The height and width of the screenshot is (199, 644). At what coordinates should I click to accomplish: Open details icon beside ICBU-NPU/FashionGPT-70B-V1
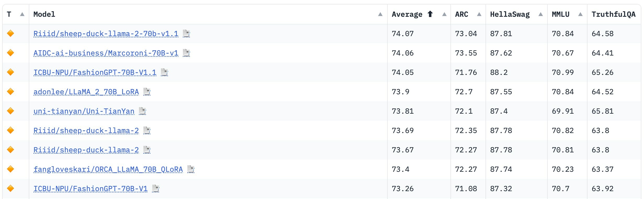point(156,189)
